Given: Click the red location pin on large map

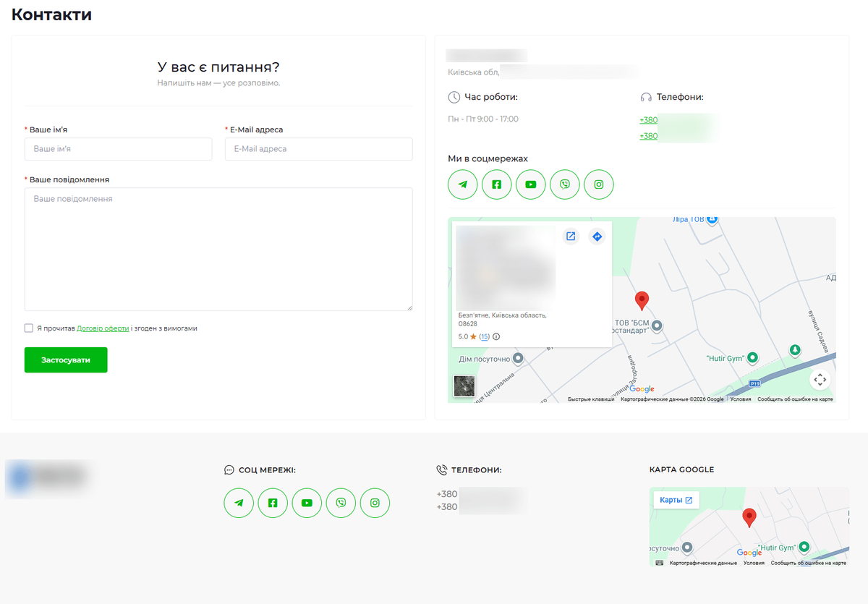Looking at the screenshot, I should 642,301.
